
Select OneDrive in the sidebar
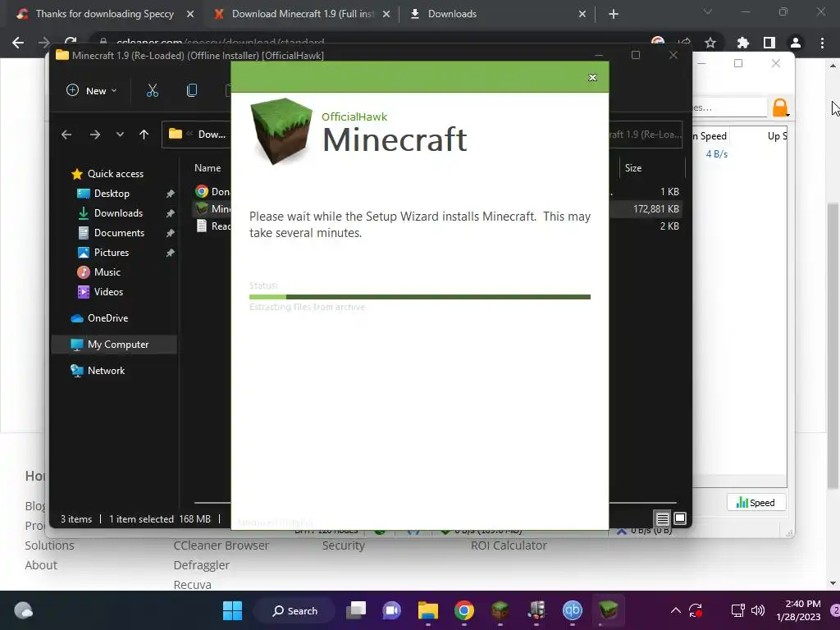pos(107,318)
